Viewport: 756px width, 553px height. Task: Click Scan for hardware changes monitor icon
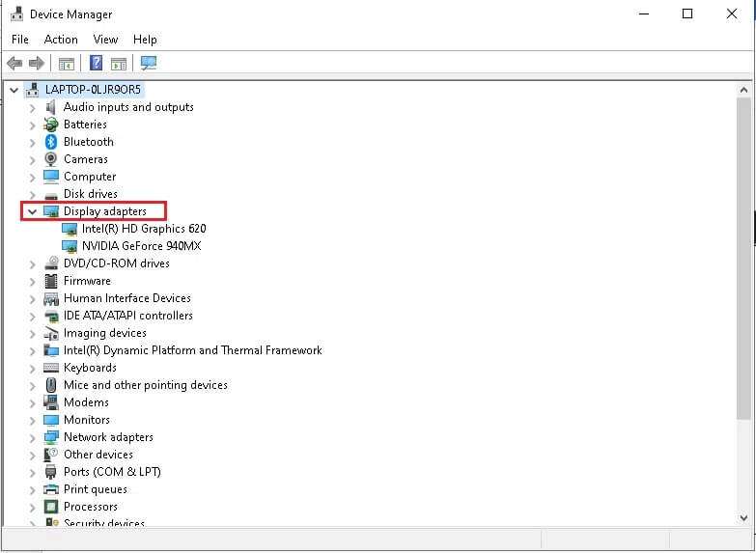click(149, 63)
